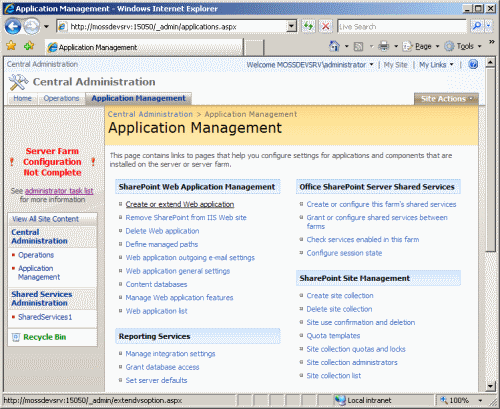Image resolution: width=500 pixels, height=409 pixels.
Task: Click the Local intranet zone globe icon
Action: [340, 400]
